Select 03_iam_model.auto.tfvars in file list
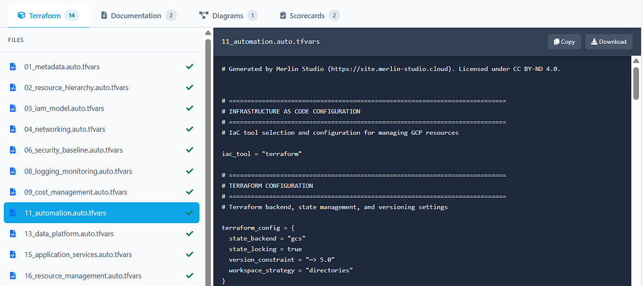 pos(101,108)
